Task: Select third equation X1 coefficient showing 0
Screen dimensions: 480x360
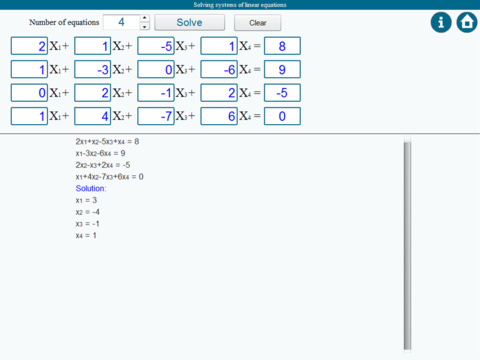Action: (29, 93)
